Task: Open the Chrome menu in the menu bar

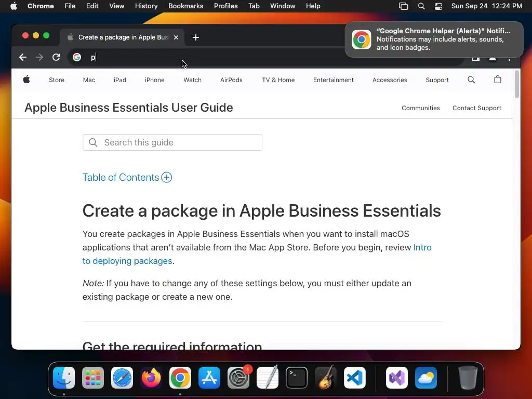Action: click(41, 6)
